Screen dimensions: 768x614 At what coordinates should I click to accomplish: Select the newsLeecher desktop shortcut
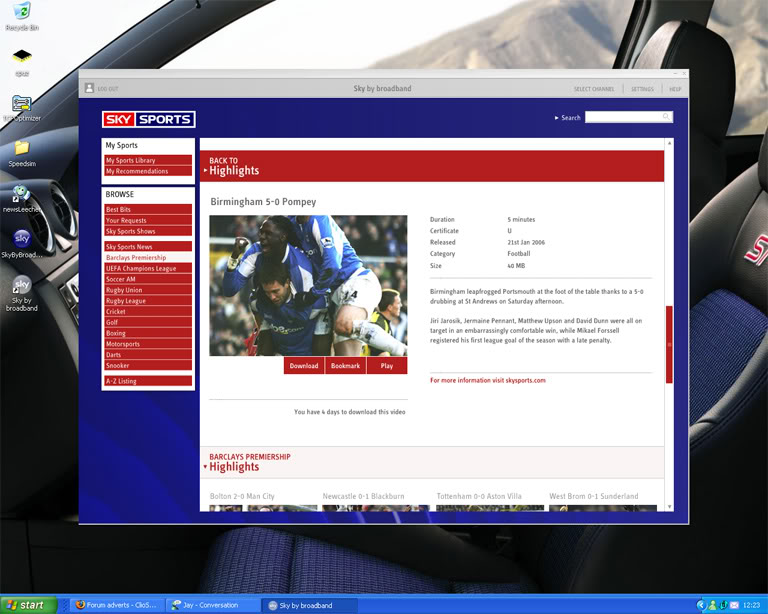pos(21,194)
